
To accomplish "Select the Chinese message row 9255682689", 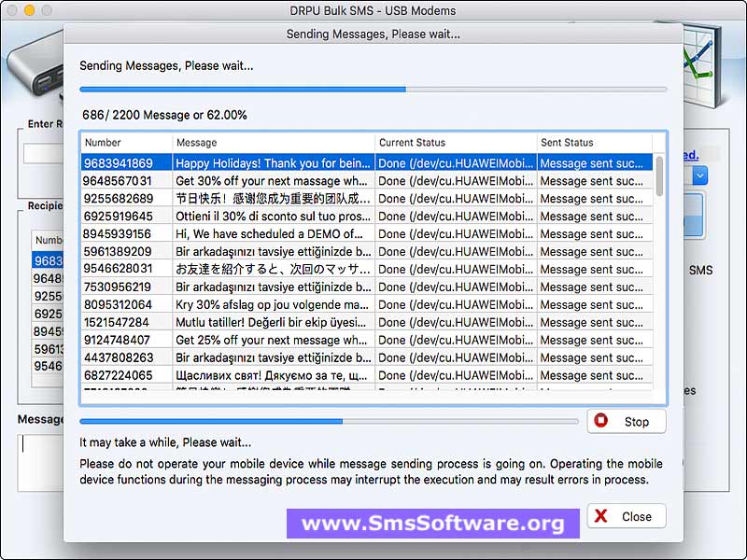I will click(x=274, y=199).
